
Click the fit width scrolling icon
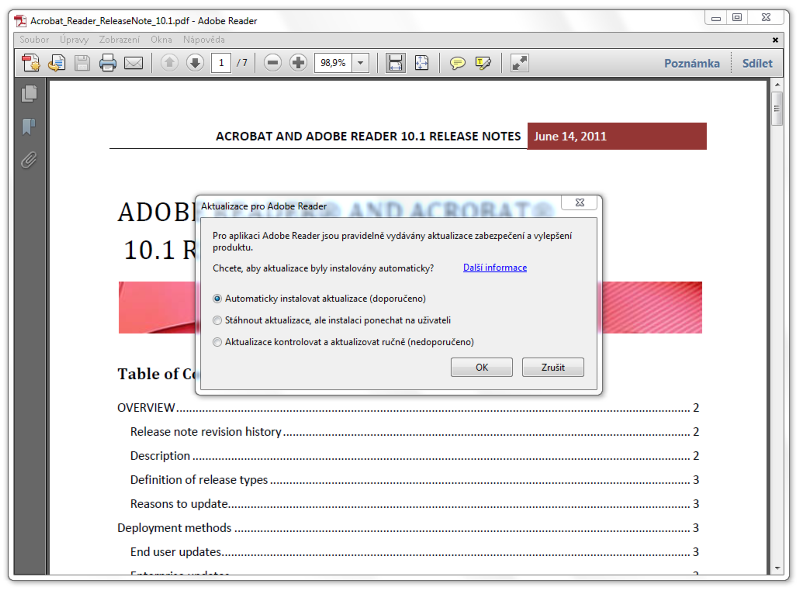(395, 63)
